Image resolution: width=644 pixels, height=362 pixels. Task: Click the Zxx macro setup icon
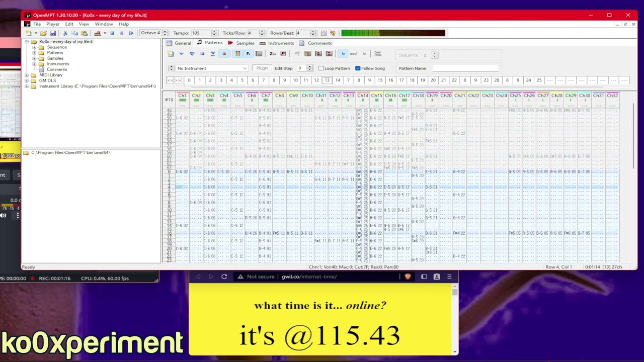pos(272,54)
